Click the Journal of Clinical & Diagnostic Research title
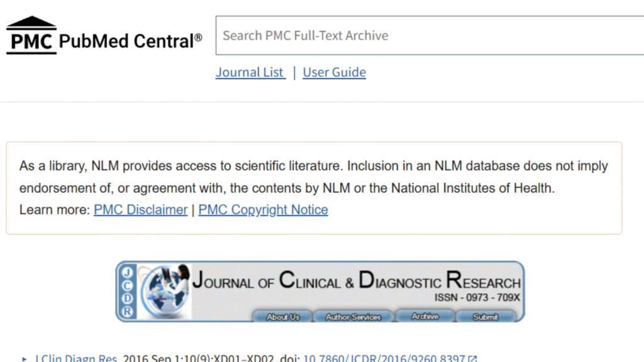This screenshot has height=362, width=644. (x=356, y=280)
